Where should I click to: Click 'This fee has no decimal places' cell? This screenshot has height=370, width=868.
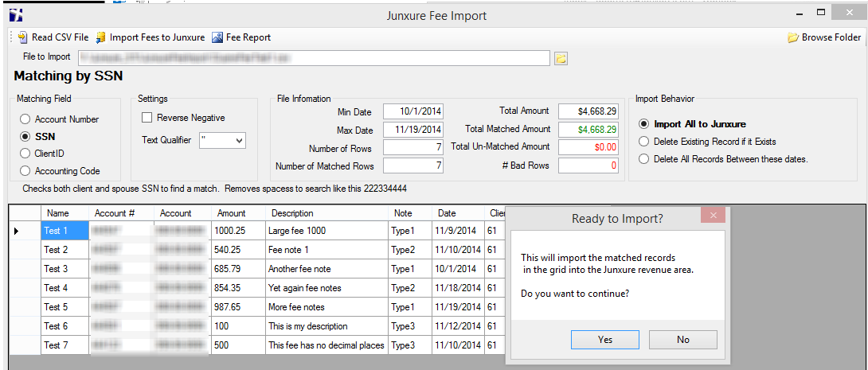coord(326,345)
